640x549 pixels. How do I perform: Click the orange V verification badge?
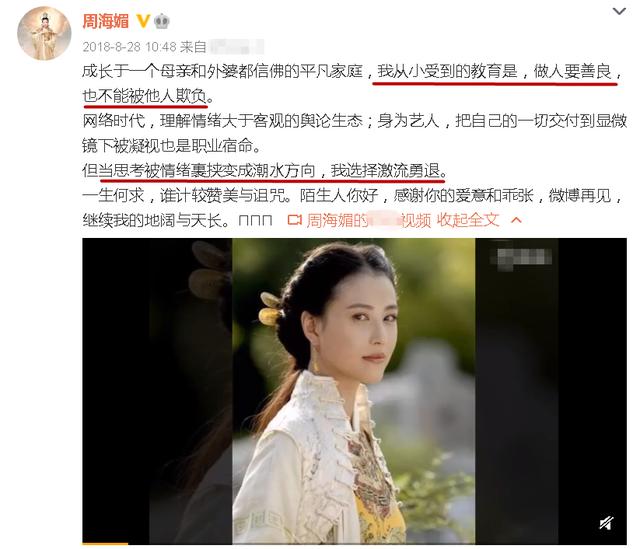point(143,21)
